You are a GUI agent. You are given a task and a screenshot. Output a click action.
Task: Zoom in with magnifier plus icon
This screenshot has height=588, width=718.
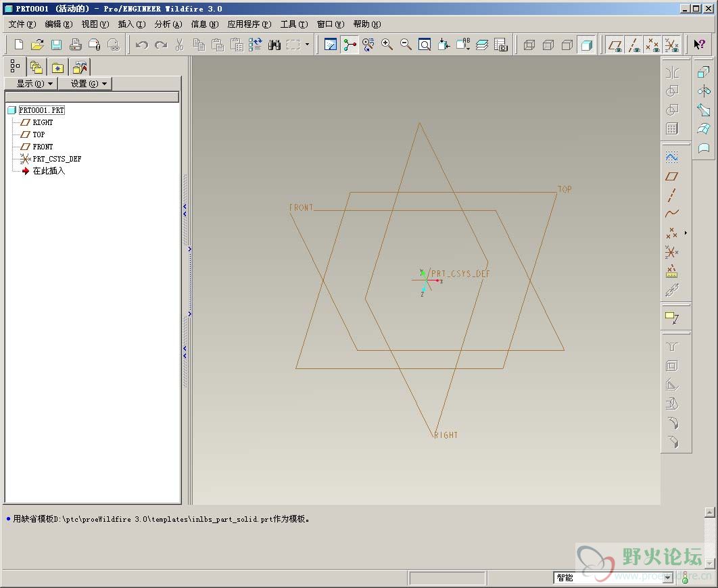[x=387, y=45]
